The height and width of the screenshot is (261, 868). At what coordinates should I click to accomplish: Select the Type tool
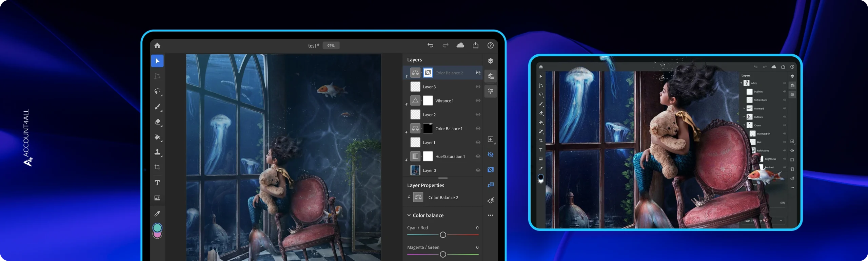pyautogui.click(x=157, y=183)
